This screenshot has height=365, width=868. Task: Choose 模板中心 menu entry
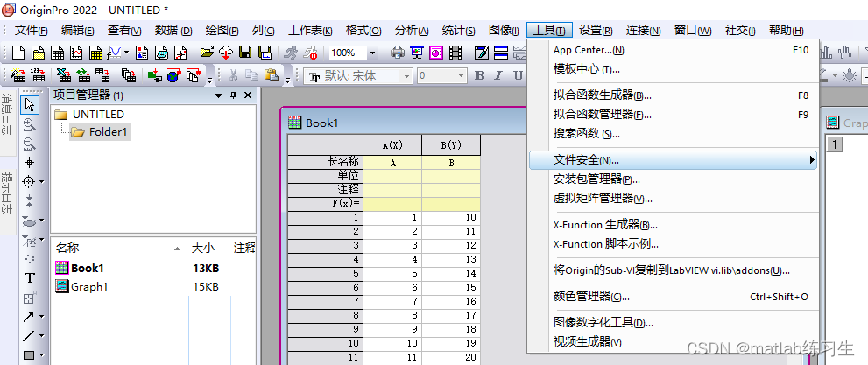673,69
